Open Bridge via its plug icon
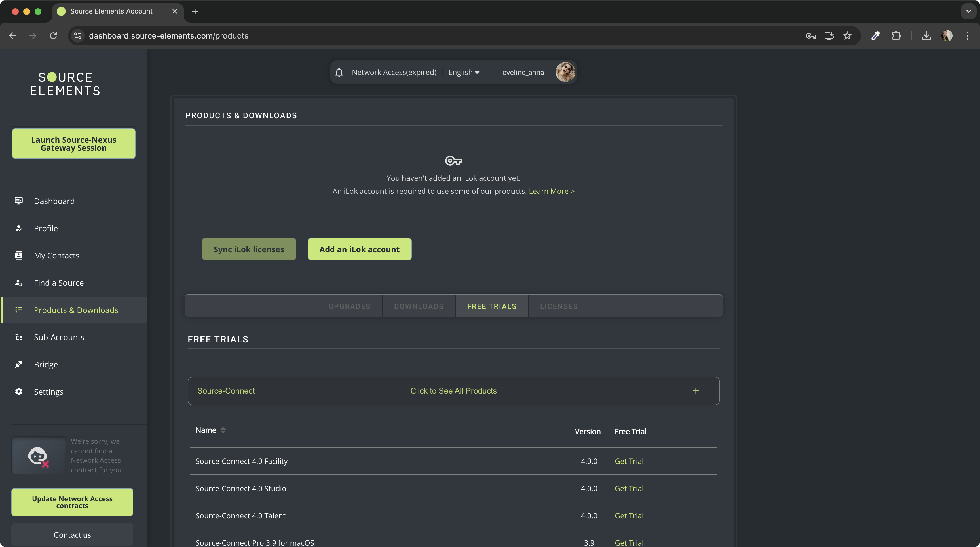The width and height of the screenshot is (980, 547). point(19,364)
